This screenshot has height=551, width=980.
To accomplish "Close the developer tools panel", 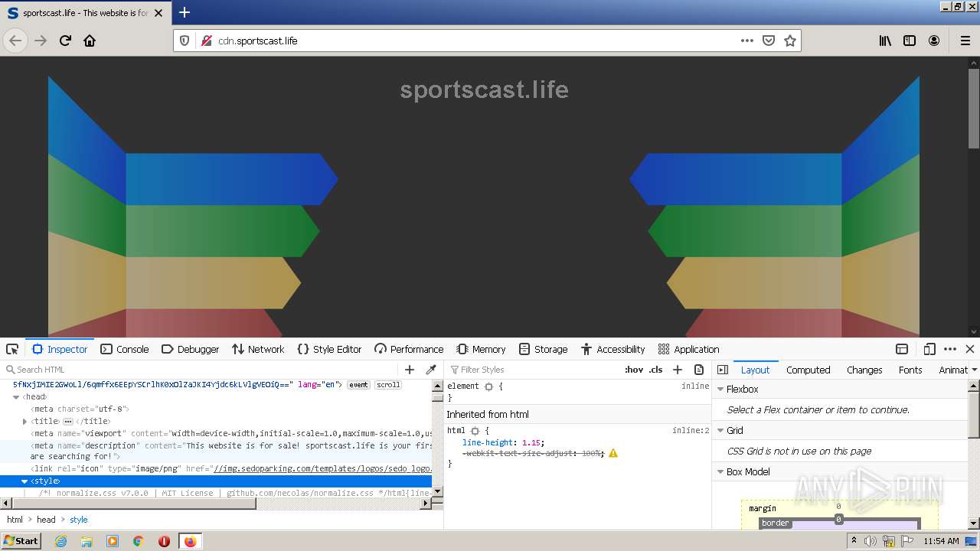I will coord(970,349).
